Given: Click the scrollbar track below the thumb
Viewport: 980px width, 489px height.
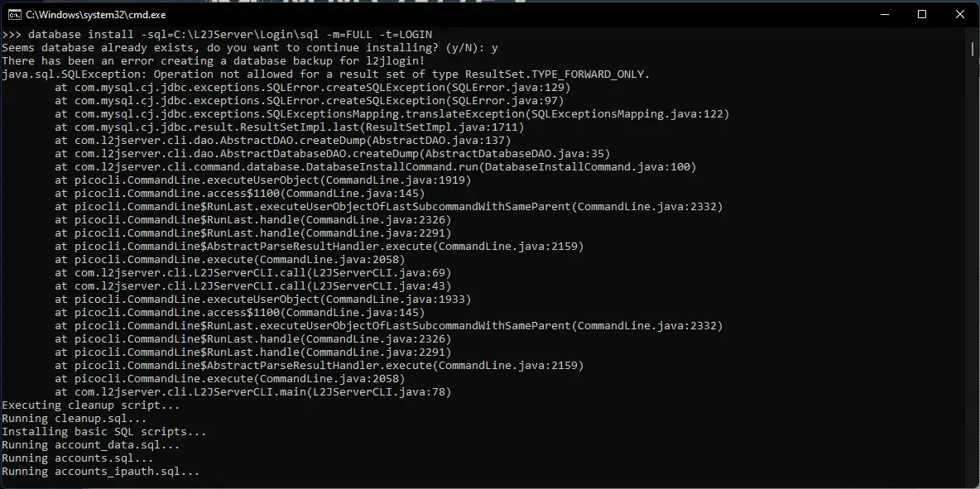Looking at the screenshot, I should point(973,269).
